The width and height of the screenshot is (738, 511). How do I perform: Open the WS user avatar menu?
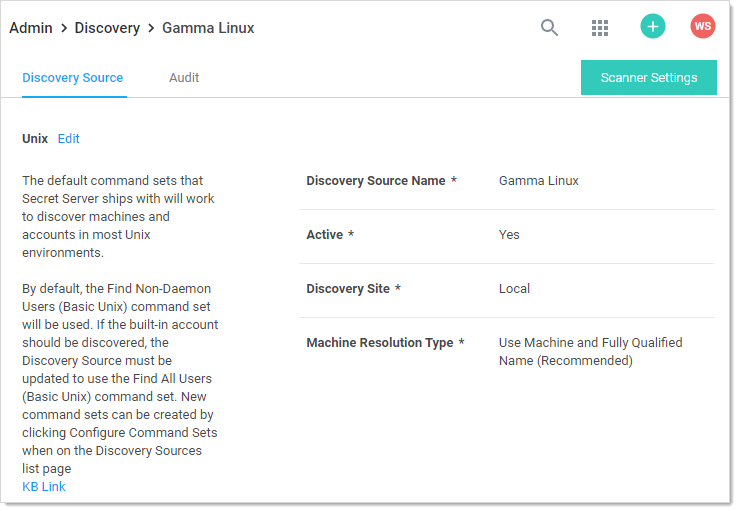point(703,27)
